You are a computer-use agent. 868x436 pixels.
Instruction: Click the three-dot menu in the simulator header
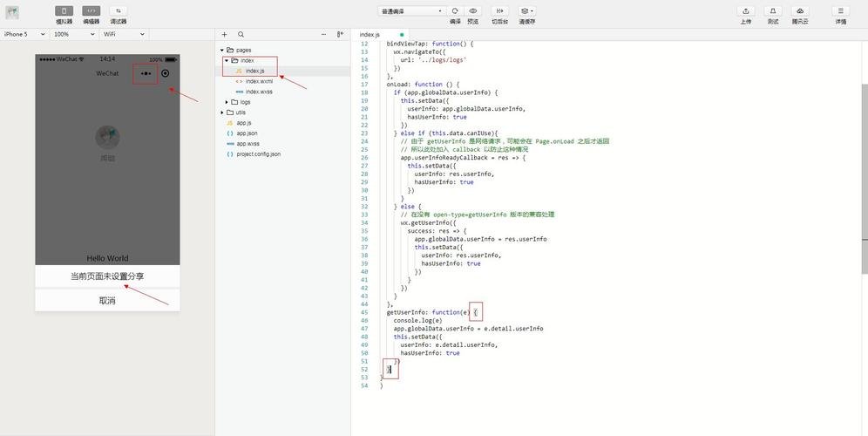tap(146, 73)
